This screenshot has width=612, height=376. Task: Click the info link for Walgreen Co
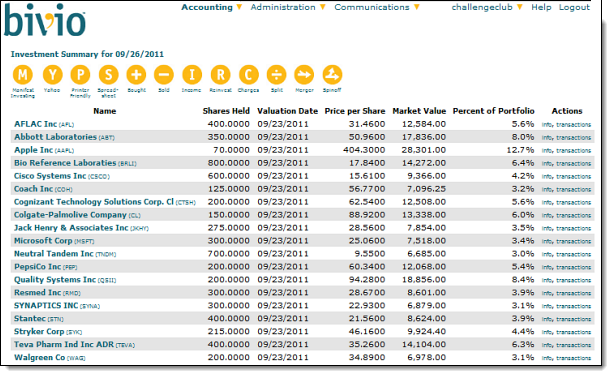[547, 358]
